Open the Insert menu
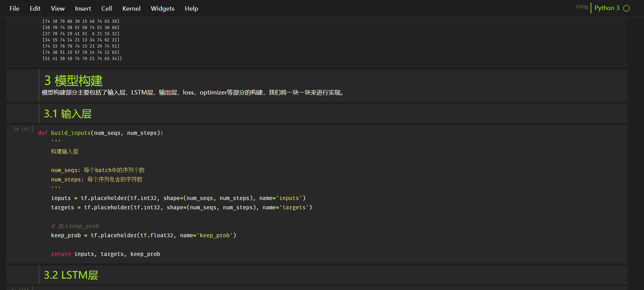644x290 pixels. coord(83,9)
